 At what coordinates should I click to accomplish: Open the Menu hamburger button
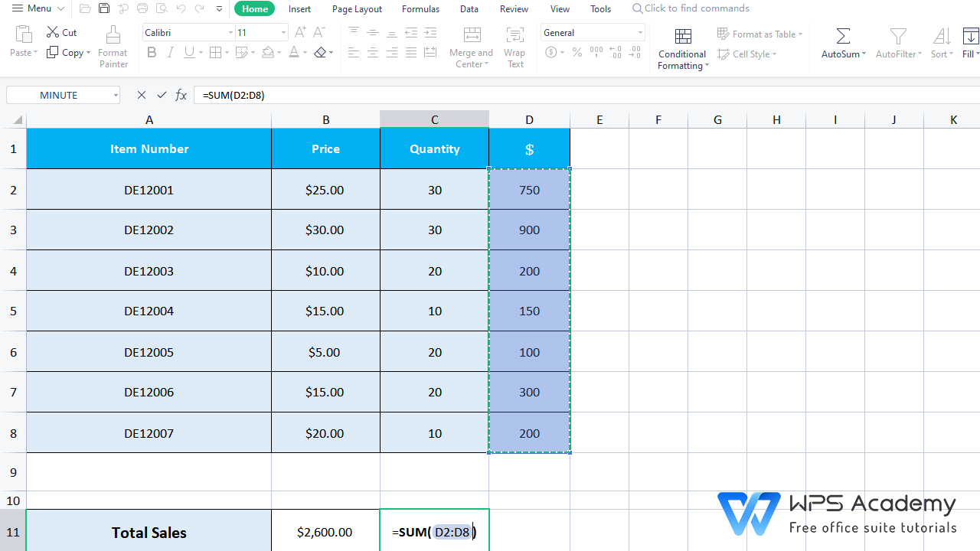[x=38, y=8]
